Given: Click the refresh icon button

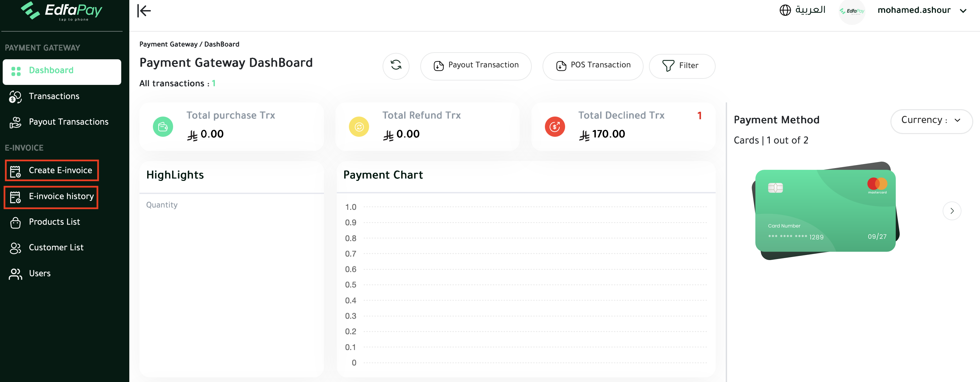Looking at the screenshot, I should (396, 65).
